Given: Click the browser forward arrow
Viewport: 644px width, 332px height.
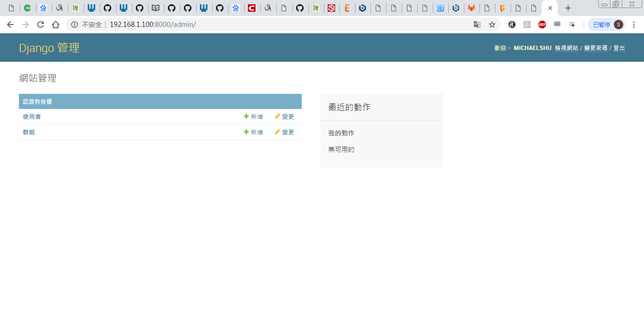Looking at the screenshot, I should point(25,25).
